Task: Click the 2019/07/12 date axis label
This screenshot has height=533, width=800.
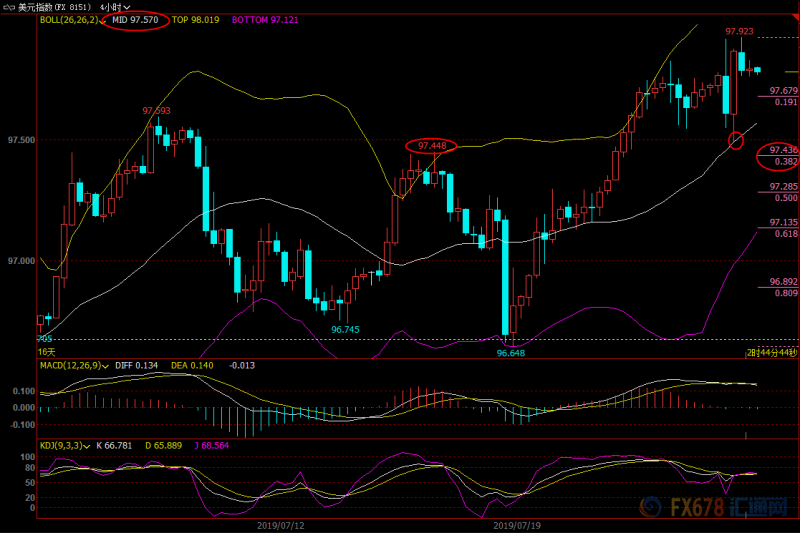Action: (x=281, y=525)
